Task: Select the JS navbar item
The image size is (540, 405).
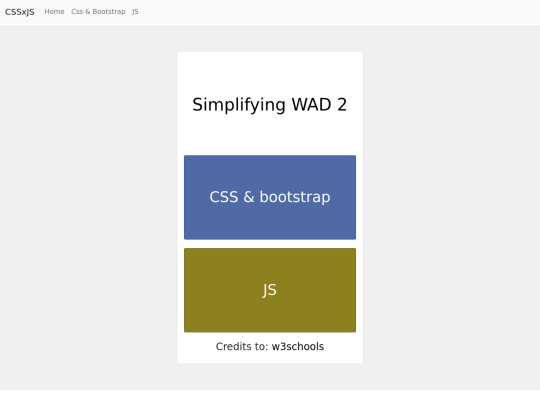Action: pyautogui.click(x=135, y=12)
